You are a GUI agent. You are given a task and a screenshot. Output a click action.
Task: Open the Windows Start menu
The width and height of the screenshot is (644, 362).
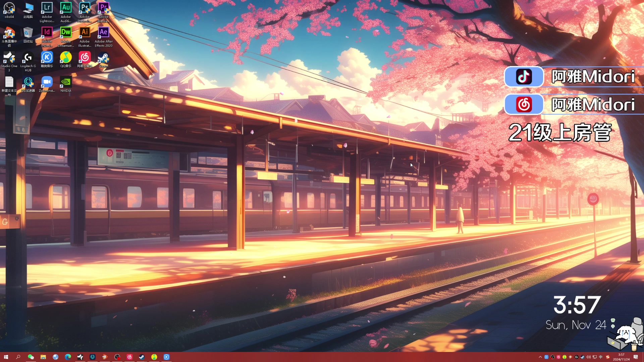point(6,357)
